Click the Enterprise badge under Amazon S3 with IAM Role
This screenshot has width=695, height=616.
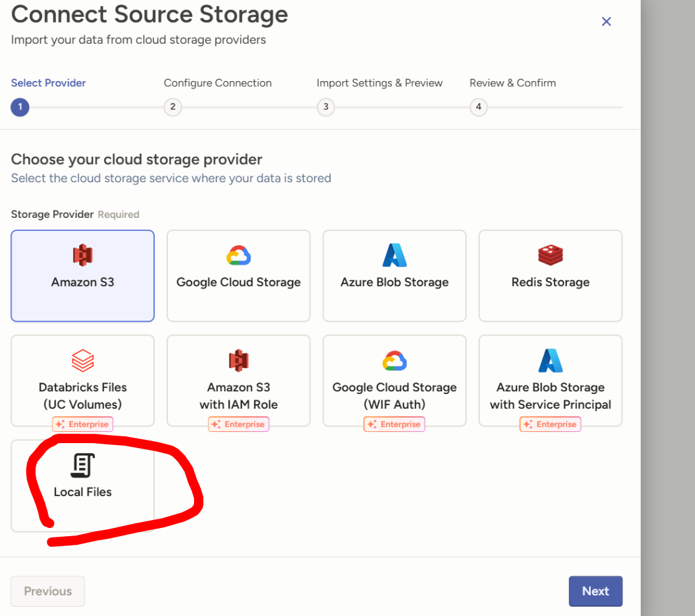tap(238, 424)
